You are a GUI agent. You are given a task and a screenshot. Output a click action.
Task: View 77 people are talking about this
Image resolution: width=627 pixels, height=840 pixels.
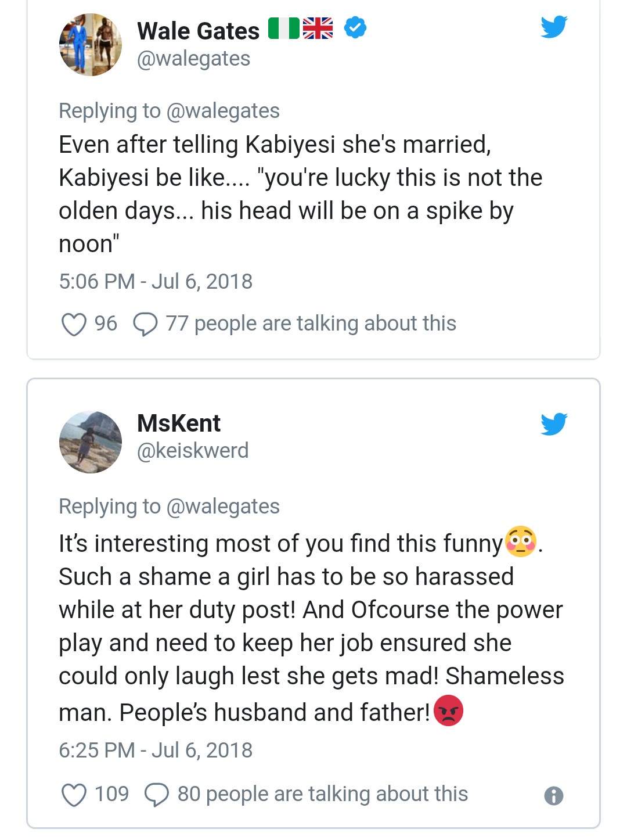click(311, 324)
